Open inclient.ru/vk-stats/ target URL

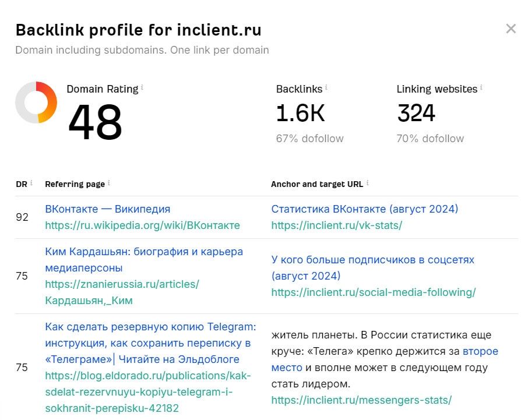click(x=337, y=225)
